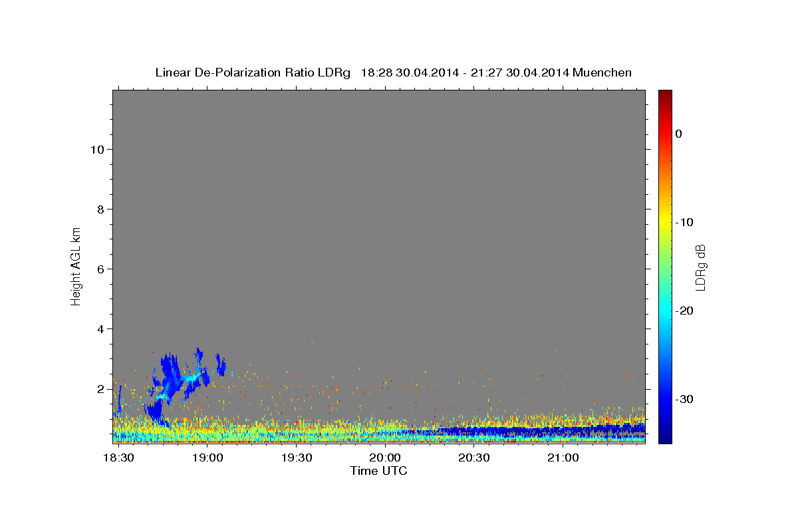
Task: Click the 21:00 time tick label
Action: coord(563,458)
